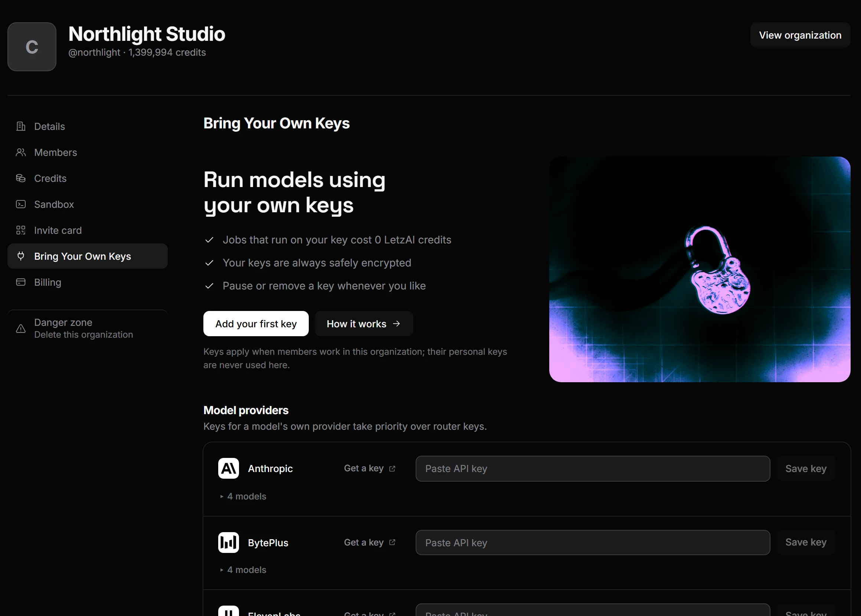Open the Invite card section
Screen dimensions: 861x616
point(88,230)
